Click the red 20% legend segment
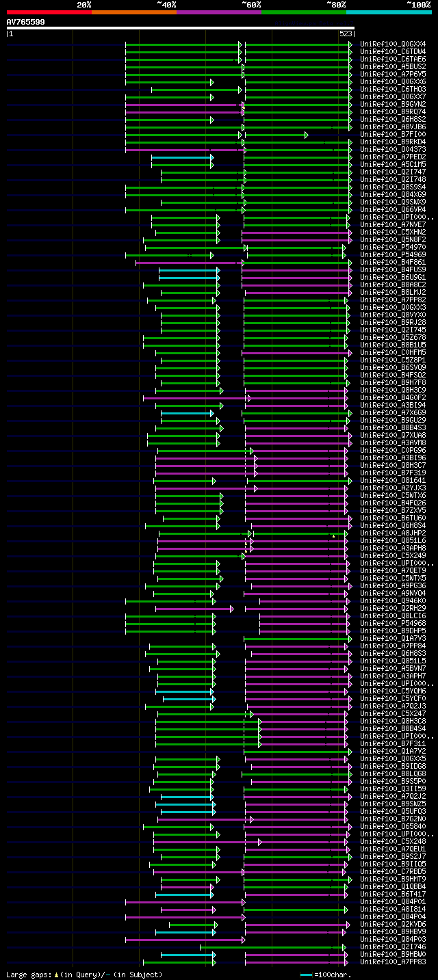438x980 pixels. point(49,12)
